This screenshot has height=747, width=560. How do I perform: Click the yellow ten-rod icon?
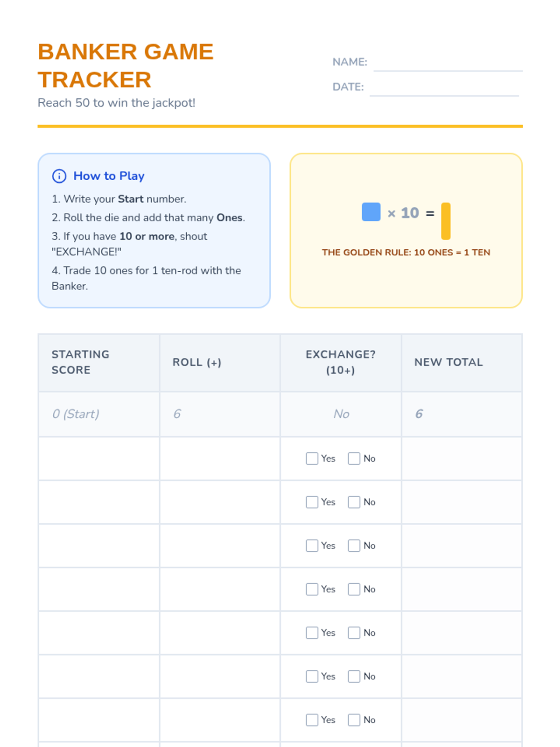coord(446,221)
